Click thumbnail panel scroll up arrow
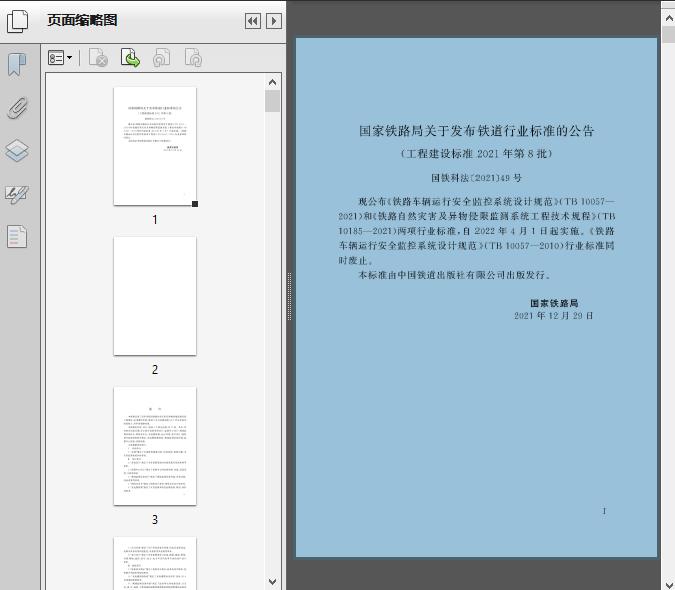Image resolution: width=675 pixels, height=590 pixels. [x=272, y=82]
